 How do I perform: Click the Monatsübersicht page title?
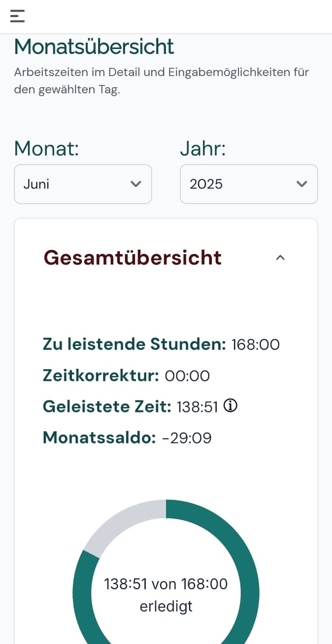click(x=94, y=46)
